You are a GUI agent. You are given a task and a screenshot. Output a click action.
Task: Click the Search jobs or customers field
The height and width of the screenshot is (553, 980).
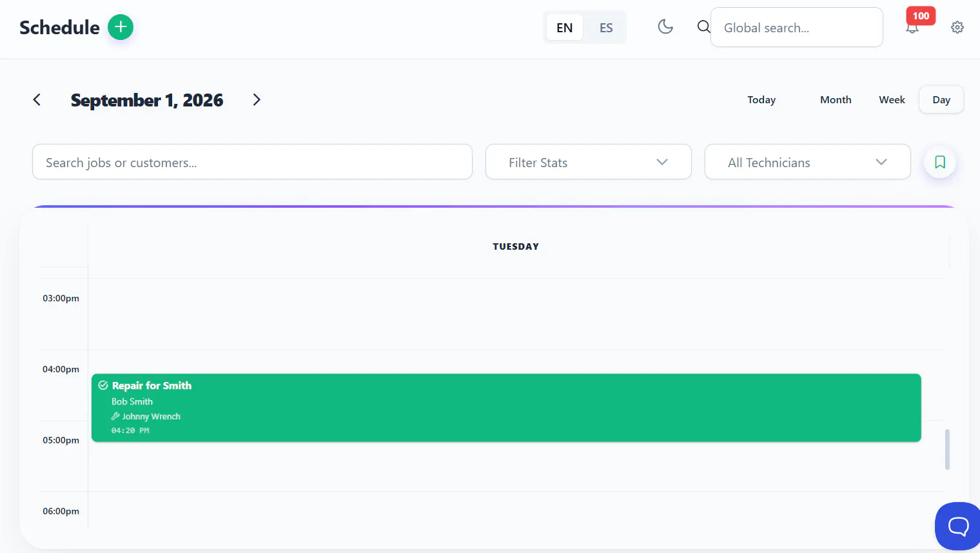[252, 162]
